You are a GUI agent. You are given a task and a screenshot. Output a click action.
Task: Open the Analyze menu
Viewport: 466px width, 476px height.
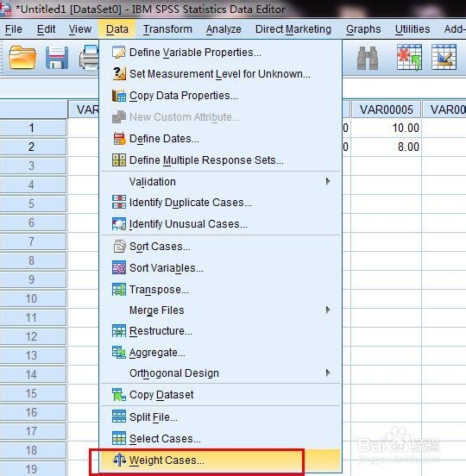[x=224, y=29]
